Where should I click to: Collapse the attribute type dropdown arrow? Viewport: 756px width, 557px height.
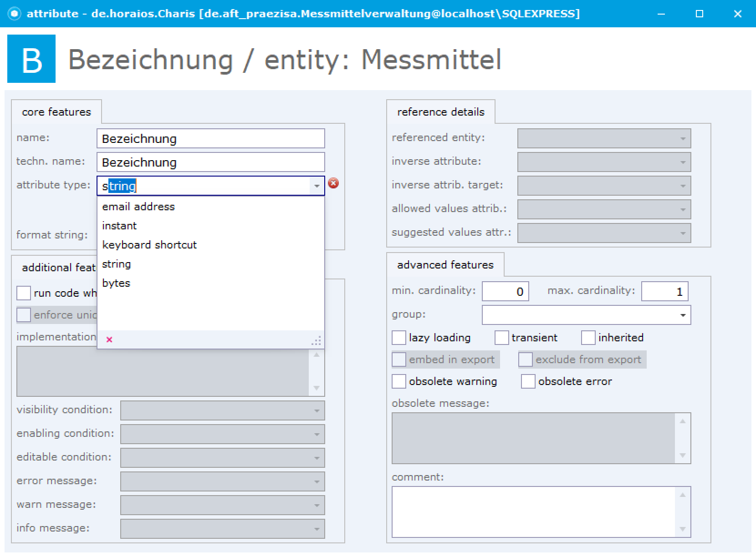(x=317, y=186)
